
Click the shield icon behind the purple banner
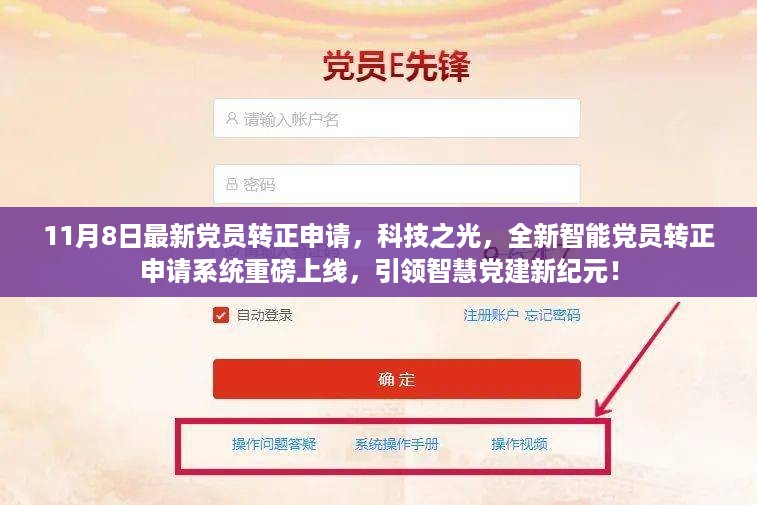tap(232, 252)
